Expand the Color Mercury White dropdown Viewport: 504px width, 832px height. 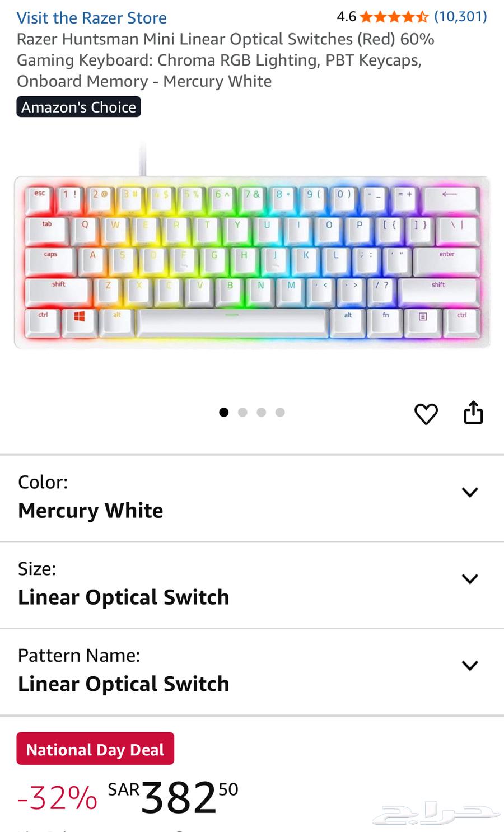pyautogui.click(x=252, y=498)
